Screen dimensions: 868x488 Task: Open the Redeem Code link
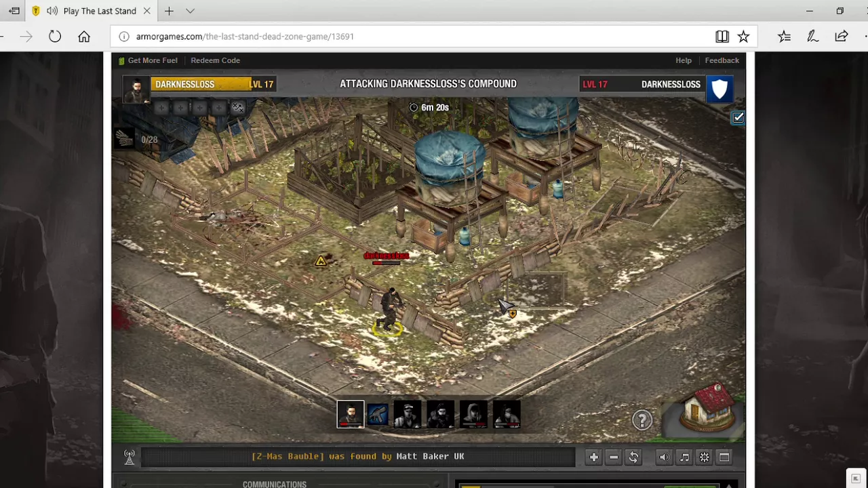215,60
